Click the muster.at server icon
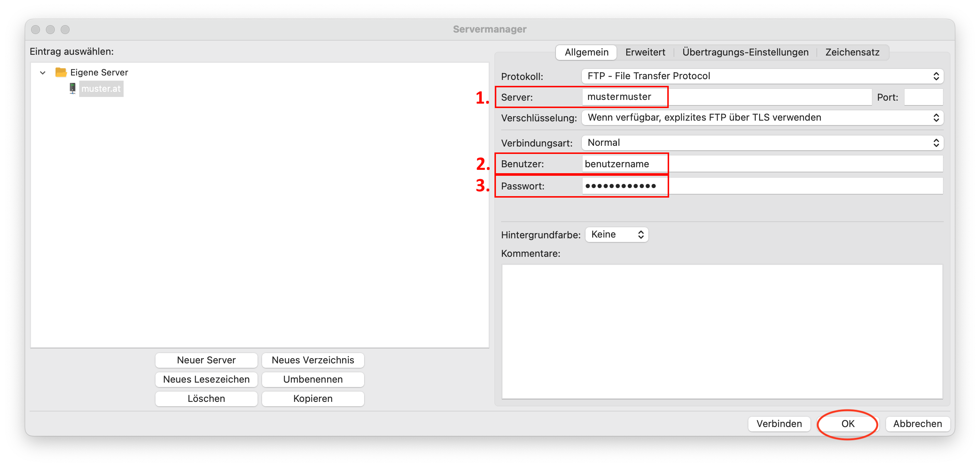Viewport: 980px width, 467px height. pos(72,88)
